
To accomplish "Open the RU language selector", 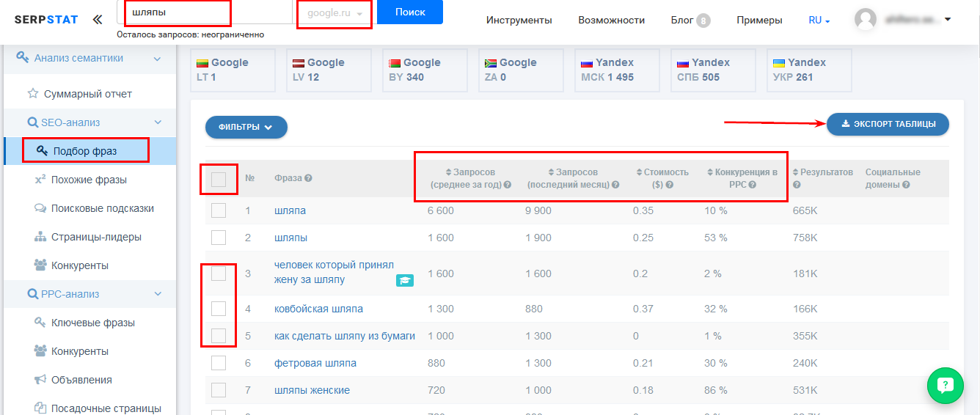I will 819,21.
